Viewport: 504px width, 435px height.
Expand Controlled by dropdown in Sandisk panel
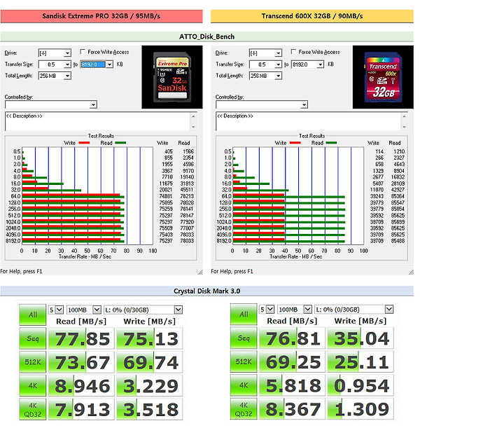point(93,104)
